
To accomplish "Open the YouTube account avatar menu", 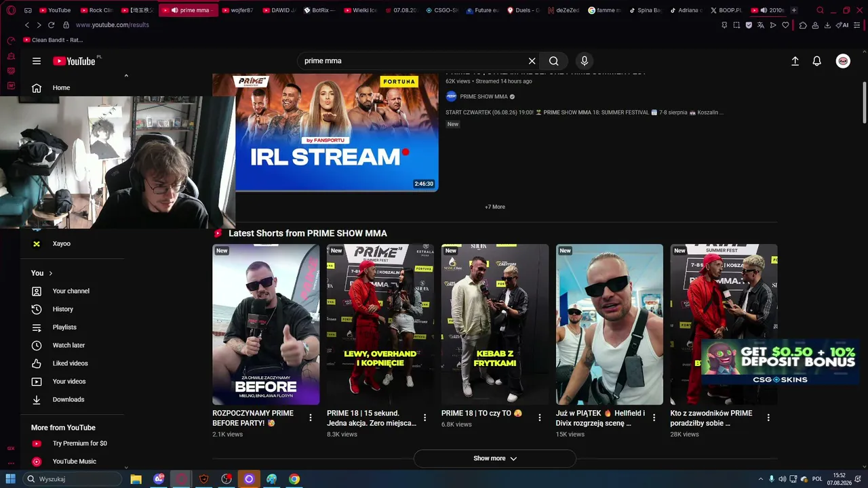I will (x=843, y=61).
